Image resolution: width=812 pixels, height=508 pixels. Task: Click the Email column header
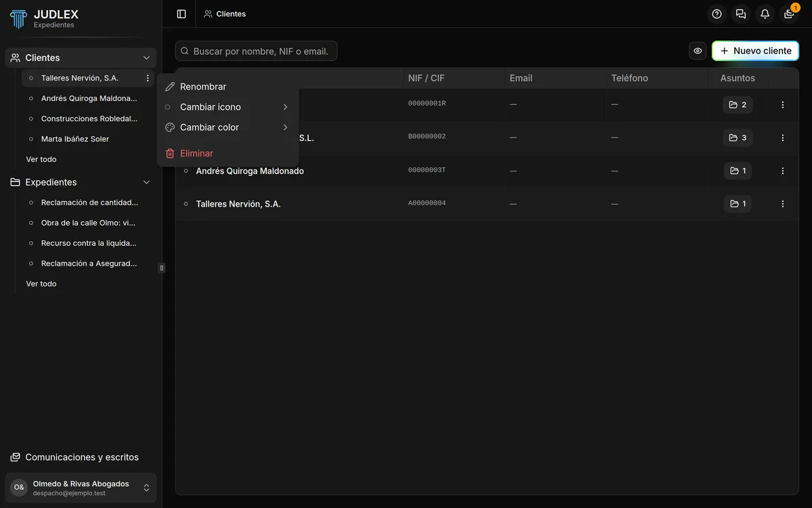tap(521, 78)
